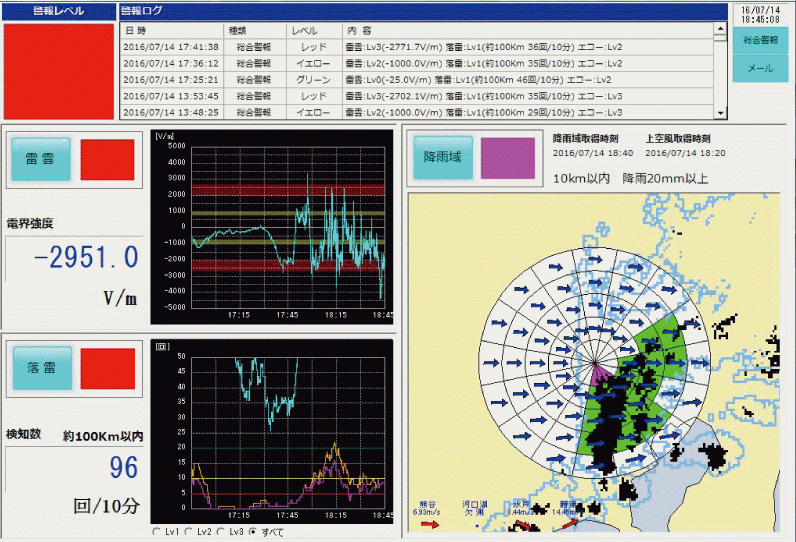The width and height of the screenshot is (796, 542).
Task: Select the すべて radio button
Action: pos(253,531)
